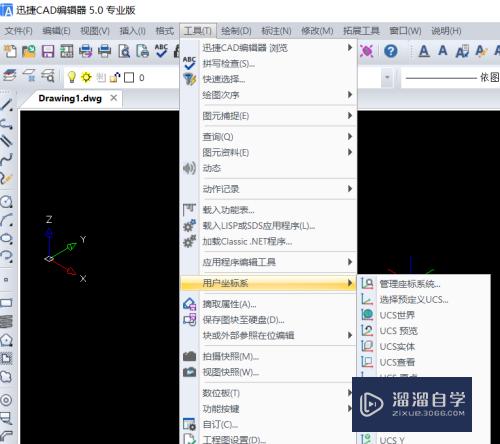The width and height of the screenshot is (500, 444).
Task: Close the Drawing1.dwg tab
Action: click(x=114, y=98)
